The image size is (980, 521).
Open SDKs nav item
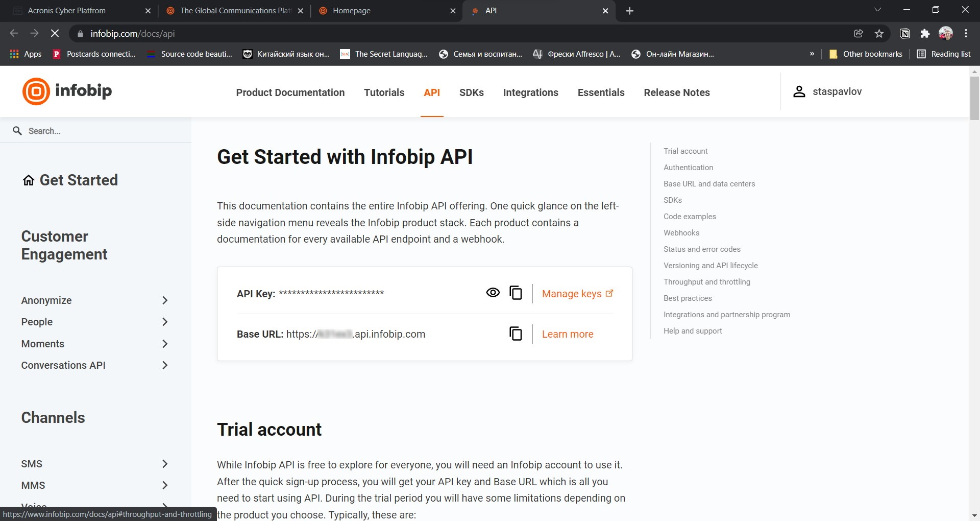[472, 92]
